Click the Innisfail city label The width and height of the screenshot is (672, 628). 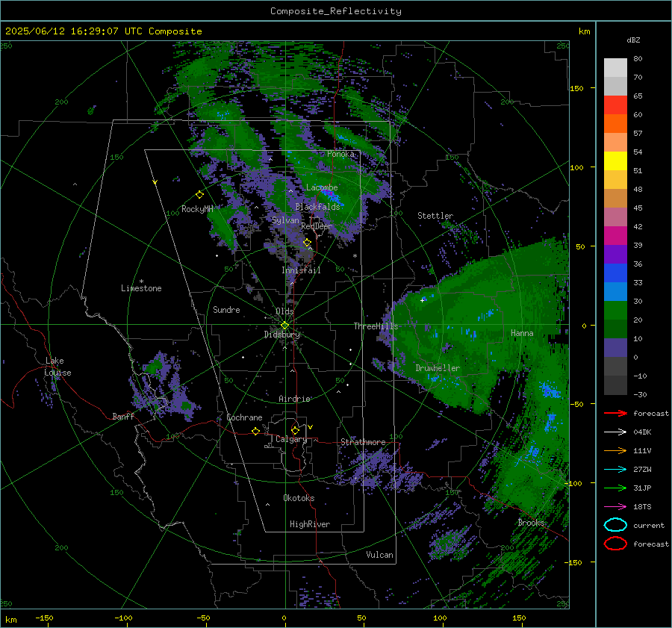click(x=301, y=270)
